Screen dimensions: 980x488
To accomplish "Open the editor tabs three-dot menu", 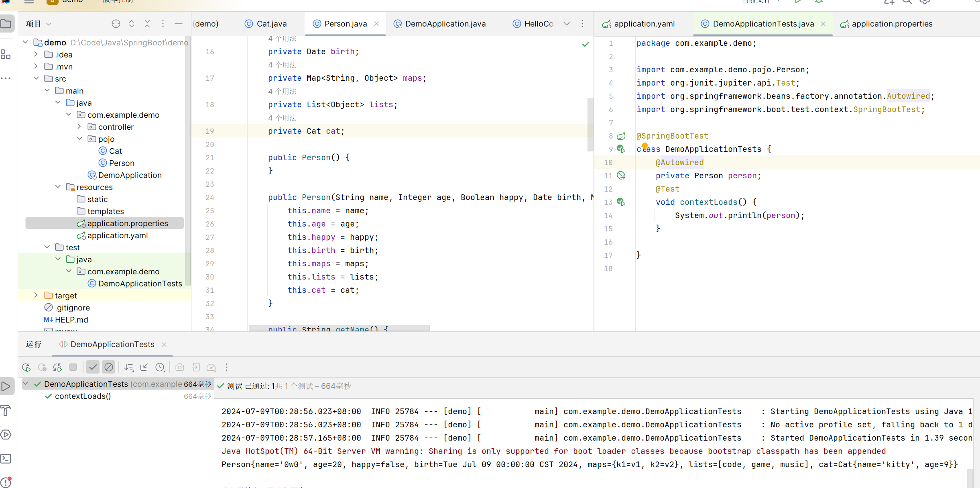I will point(582,24).
